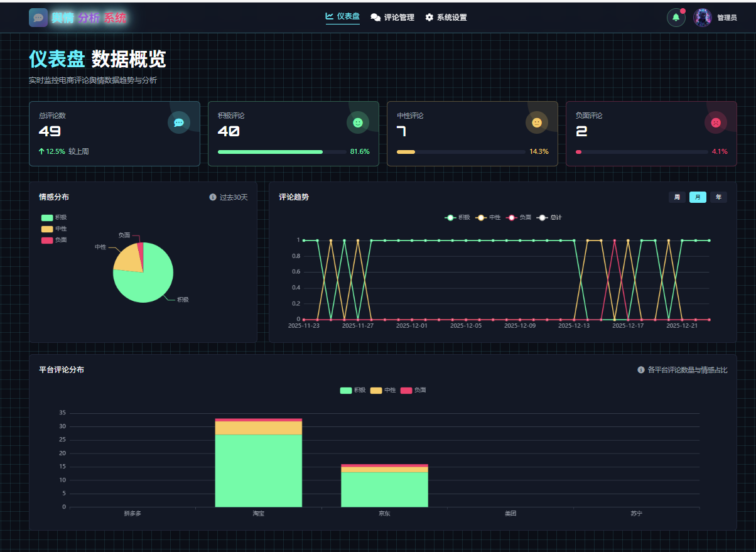The image size is (756, 552).
Task: Switch trend chart to 年 view
Action: click(718, 197)
